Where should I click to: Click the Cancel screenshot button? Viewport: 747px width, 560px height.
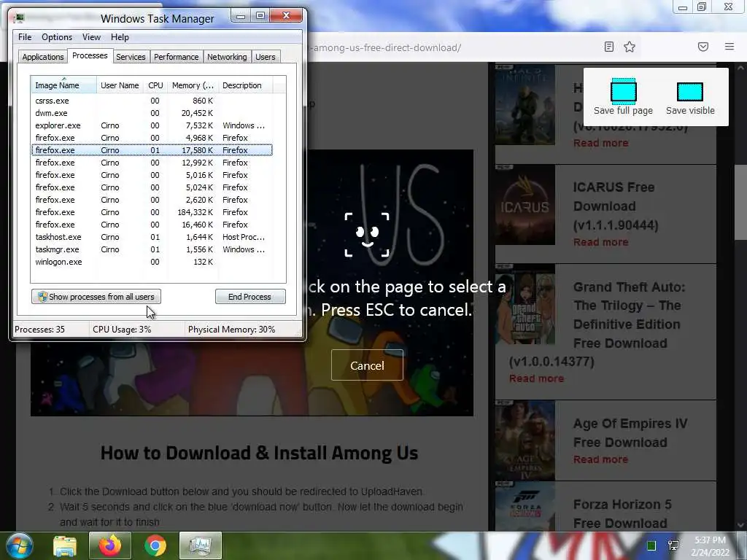click(x=367, y=365)
